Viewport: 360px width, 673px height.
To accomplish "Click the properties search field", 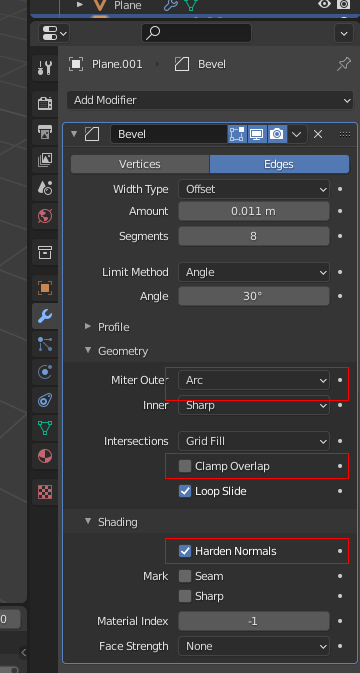I will pos(197,33).
